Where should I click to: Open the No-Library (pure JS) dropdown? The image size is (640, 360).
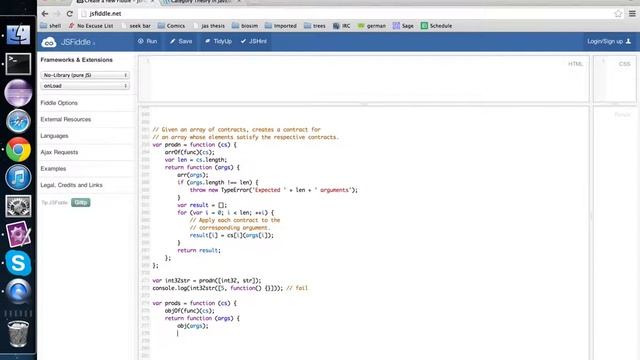click(x=85, y=75)
